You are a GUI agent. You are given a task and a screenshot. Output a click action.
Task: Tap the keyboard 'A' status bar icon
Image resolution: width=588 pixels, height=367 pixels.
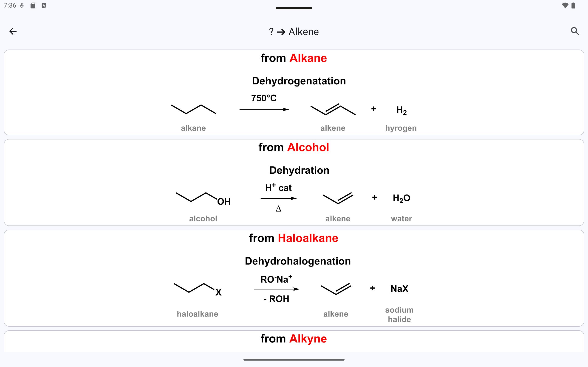click(x=44, y=6)
